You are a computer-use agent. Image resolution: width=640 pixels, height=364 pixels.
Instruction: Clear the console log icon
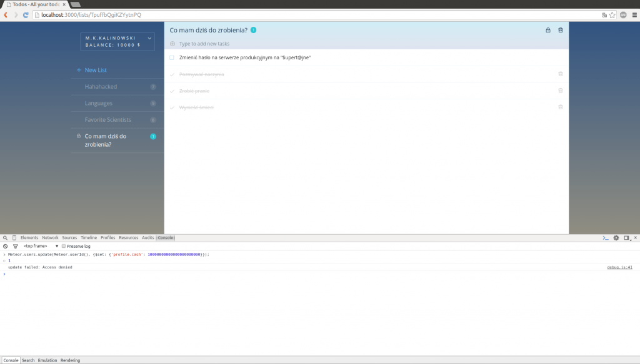tap(6, 246)
